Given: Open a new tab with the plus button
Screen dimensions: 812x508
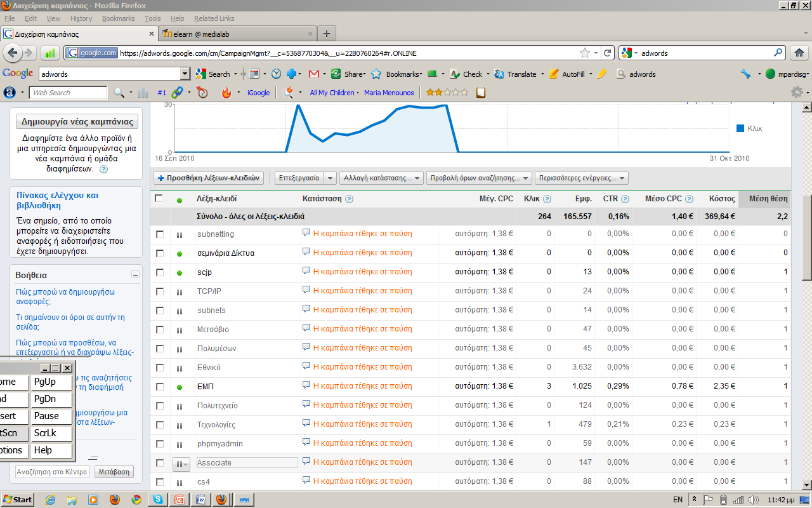Looking at the screenshot, I should (326, 34).
